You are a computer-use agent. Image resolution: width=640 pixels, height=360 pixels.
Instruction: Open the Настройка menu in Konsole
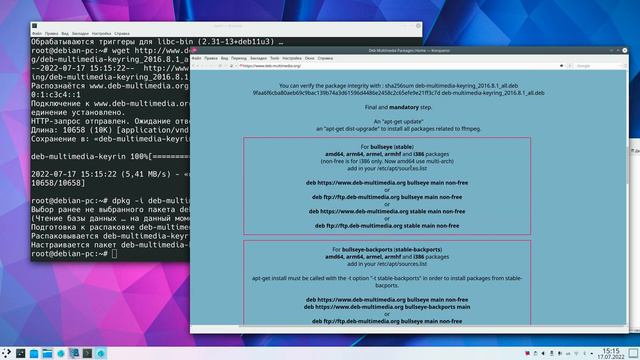101,33
